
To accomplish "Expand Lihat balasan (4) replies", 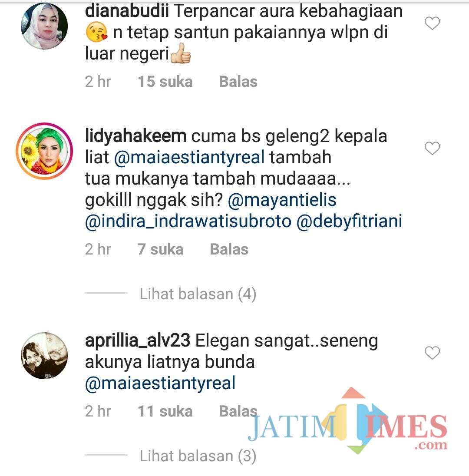I will [x=198, y=294].
